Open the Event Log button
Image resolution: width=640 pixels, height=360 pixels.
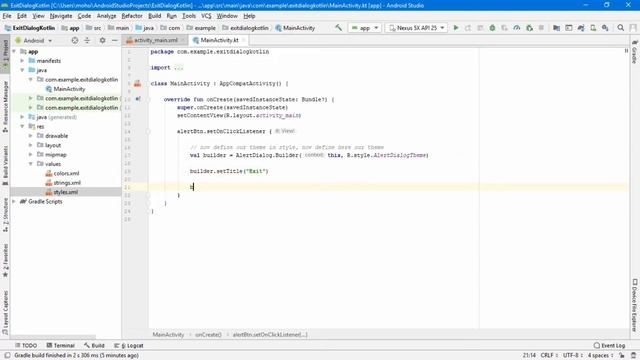click(x=609, y=345)
